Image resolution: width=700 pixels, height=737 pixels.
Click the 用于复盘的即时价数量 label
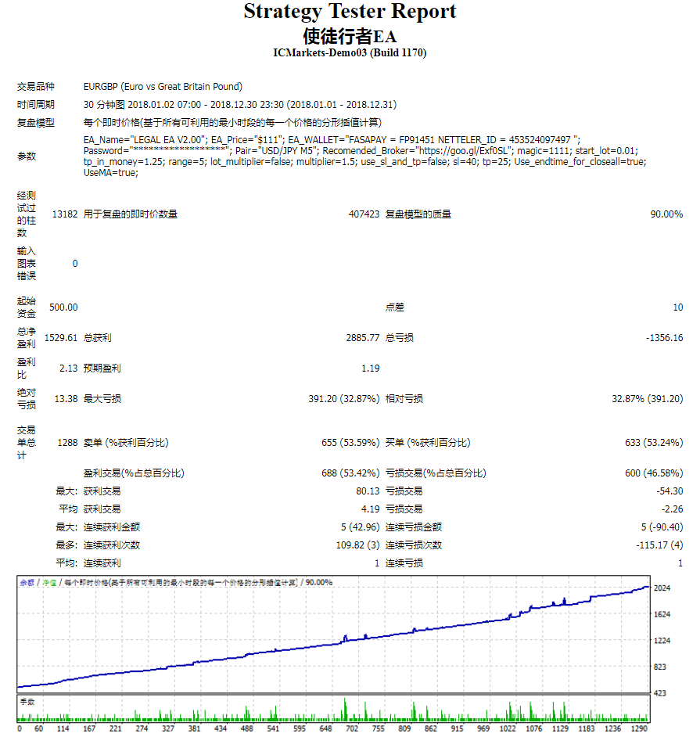click(130, 214)
